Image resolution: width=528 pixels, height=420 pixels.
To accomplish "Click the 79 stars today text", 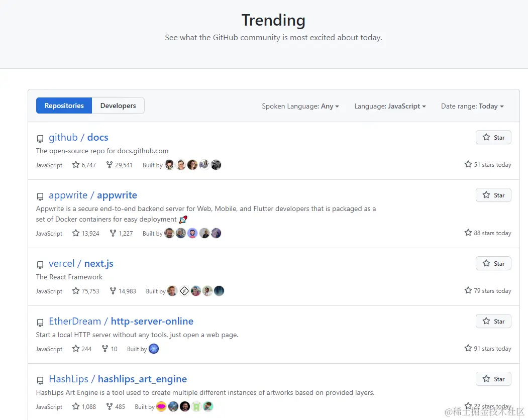I will (488, 290).
